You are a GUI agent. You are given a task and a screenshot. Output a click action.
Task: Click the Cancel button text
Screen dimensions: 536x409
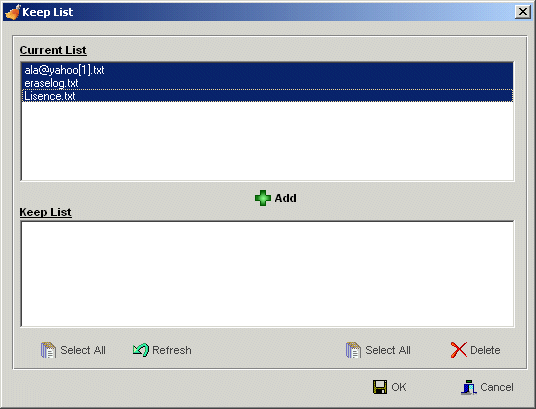497,387
